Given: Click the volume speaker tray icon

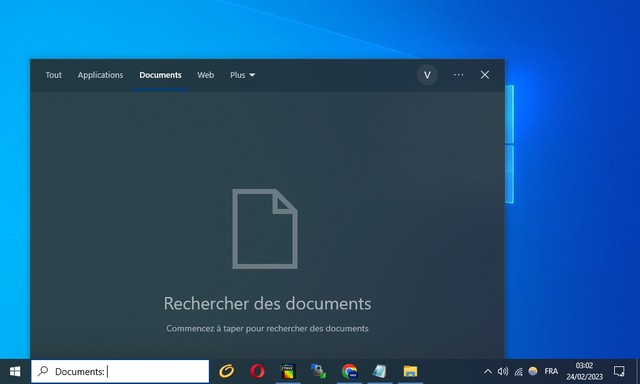Looking at the screenshot, I should (503, 371).
